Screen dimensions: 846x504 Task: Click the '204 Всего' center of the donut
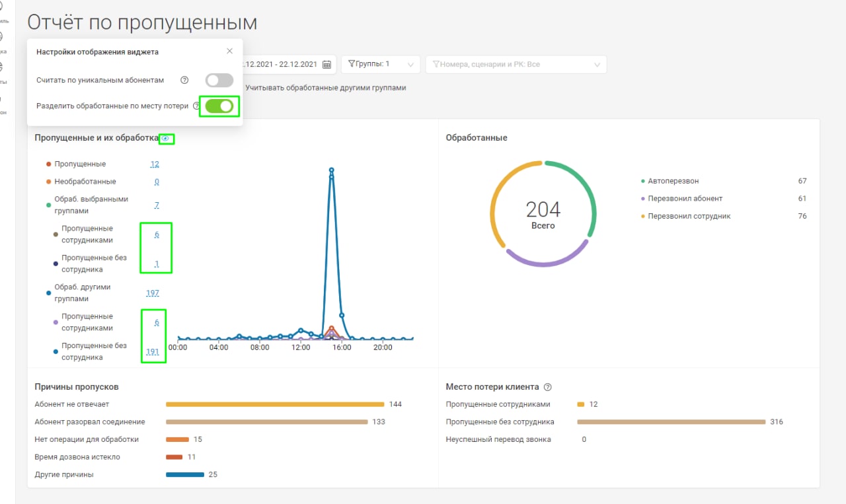tap(543, 215)
